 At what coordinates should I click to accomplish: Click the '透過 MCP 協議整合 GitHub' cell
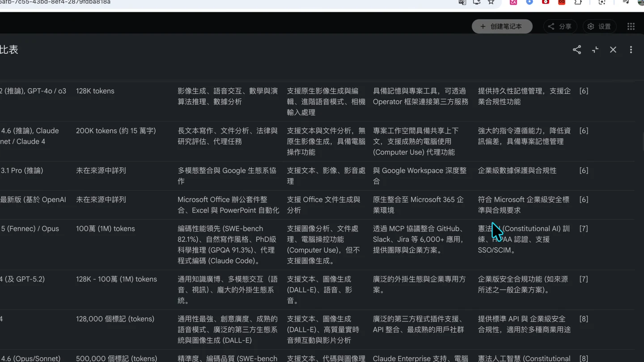(x=419, y=239)
